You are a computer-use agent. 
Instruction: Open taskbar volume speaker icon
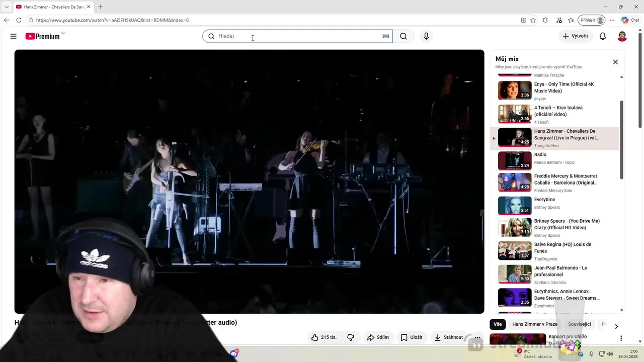[610, 354]
